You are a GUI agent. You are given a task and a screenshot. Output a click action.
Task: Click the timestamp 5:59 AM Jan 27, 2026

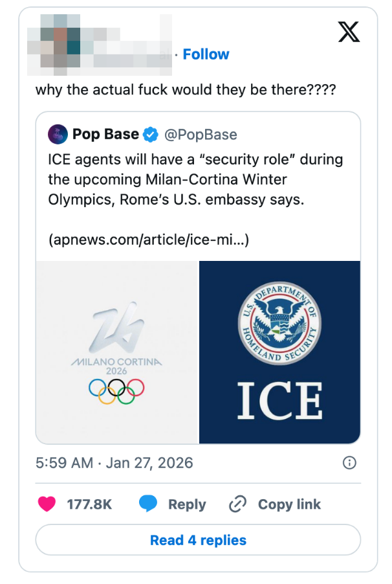point(113,463)
